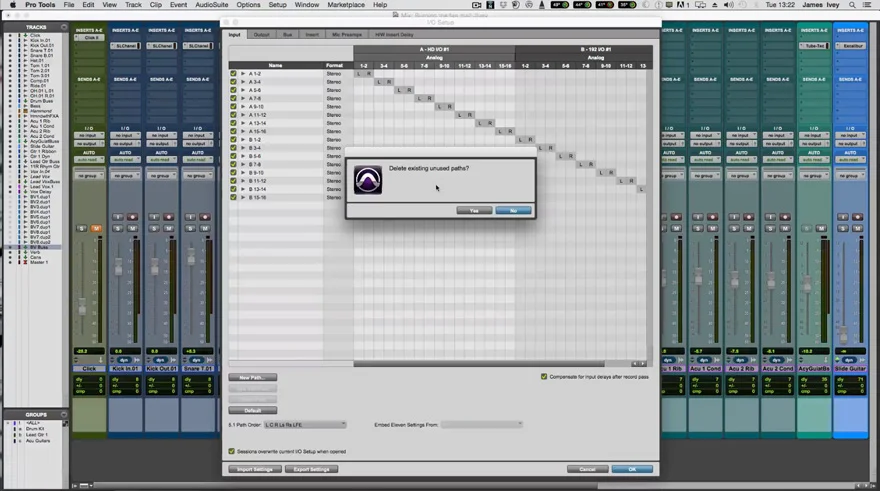Mute the Click track
880x491 pixels.
96,228
